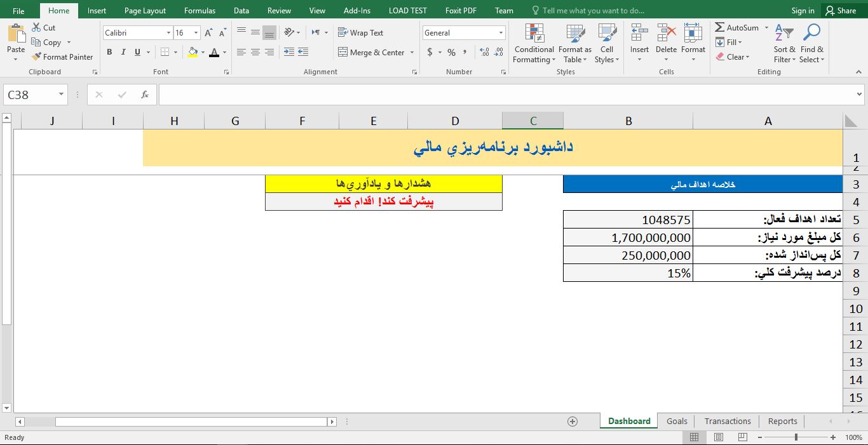Open Find & Select options
Image resolution: width=868 pixels, height=445 pixels.
coord(812,43)
